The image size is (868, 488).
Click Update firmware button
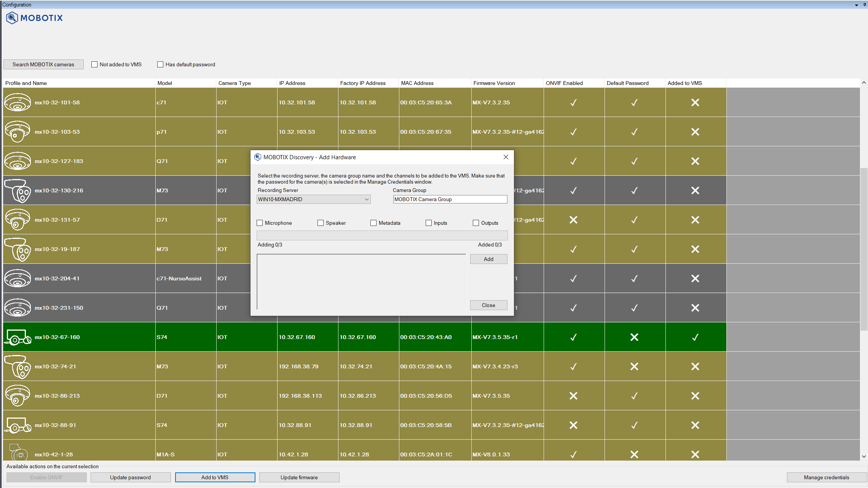tap(299, 477)
